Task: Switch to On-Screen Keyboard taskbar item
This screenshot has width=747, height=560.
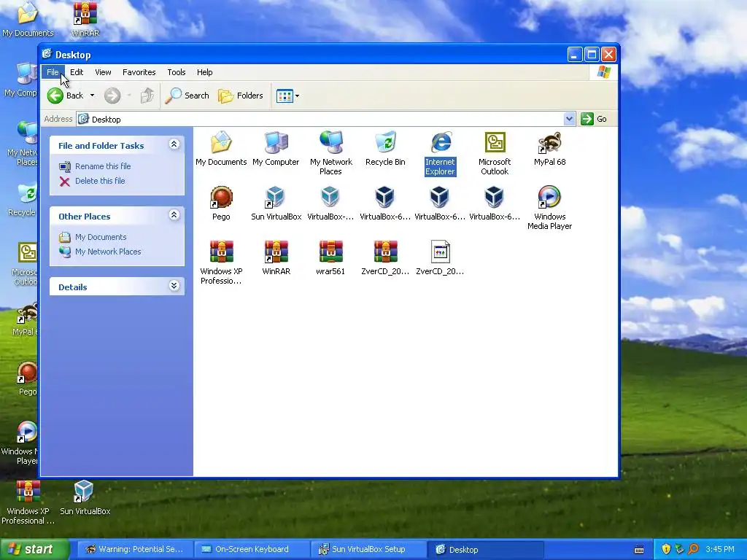Action: pos(252,550)
